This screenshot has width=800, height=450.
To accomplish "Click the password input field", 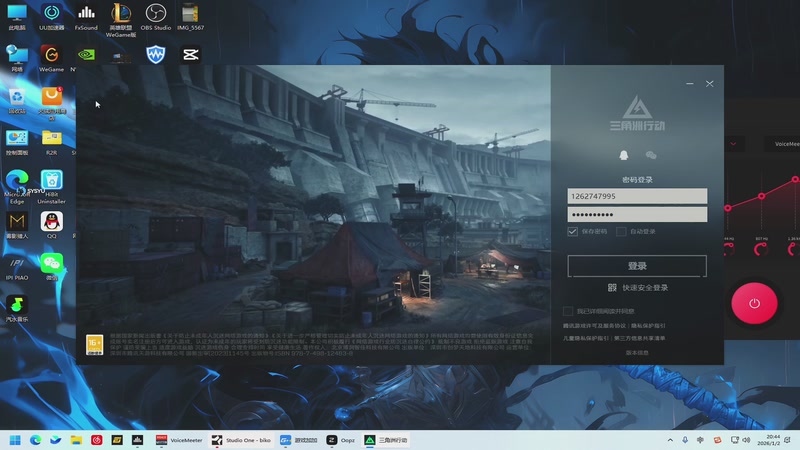I will click(637, 214).
